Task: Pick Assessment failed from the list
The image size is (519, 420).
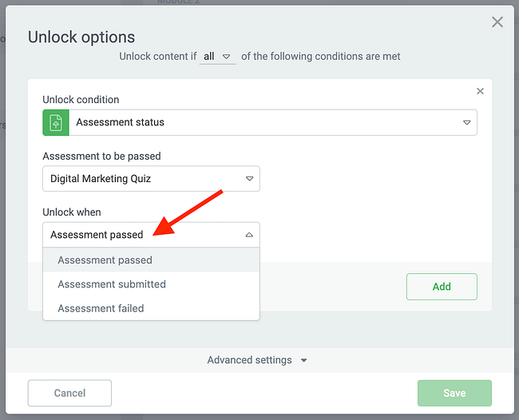Action: [101, 308]
